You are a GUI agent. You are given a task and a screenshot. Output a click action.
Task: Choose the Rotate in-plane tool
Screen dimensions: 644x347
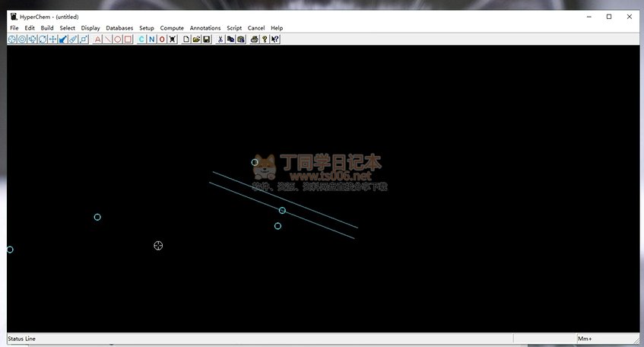click(x=43, y=40)
